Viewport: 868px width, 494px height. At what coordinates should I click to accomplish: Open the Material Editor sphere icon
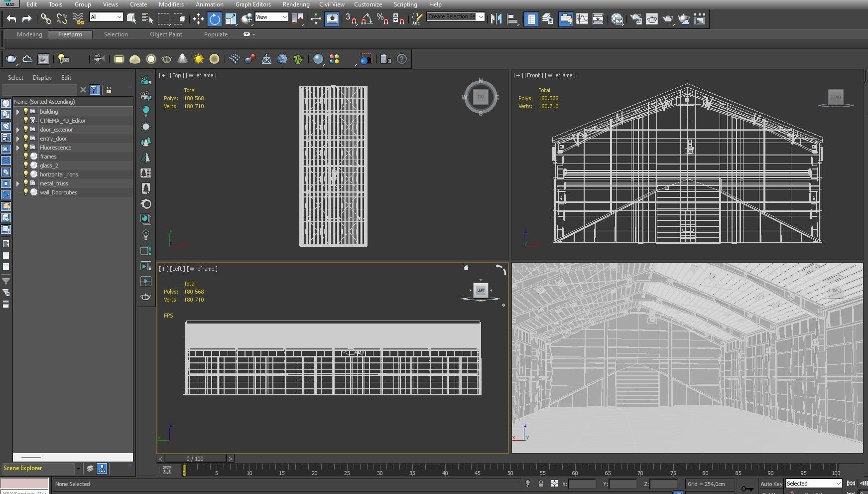pos(617,19)
